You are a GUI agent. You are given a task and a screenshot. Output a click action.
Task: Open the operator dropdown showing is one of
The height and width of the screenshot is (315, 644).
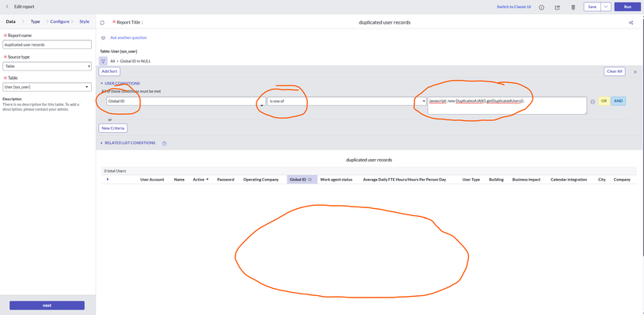(x=347, y=101)
